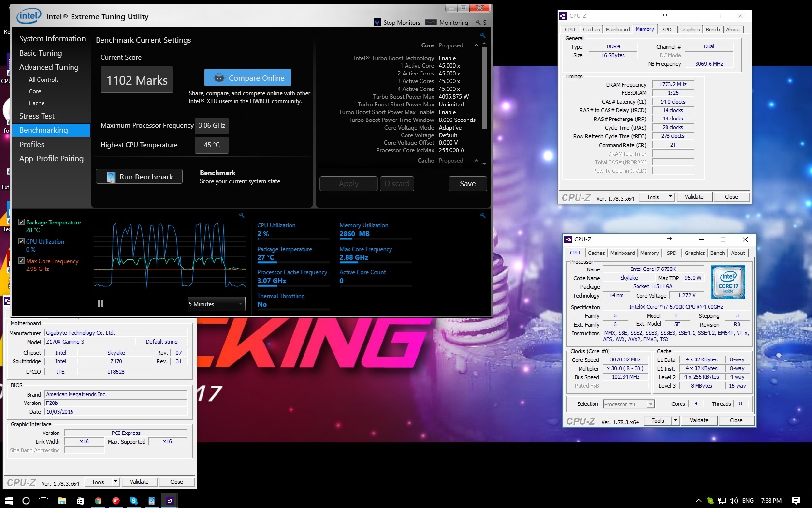The height and width of the screenshot is (508, 812).
Task: Open the Windows Start menu
Action: [8, 501]
